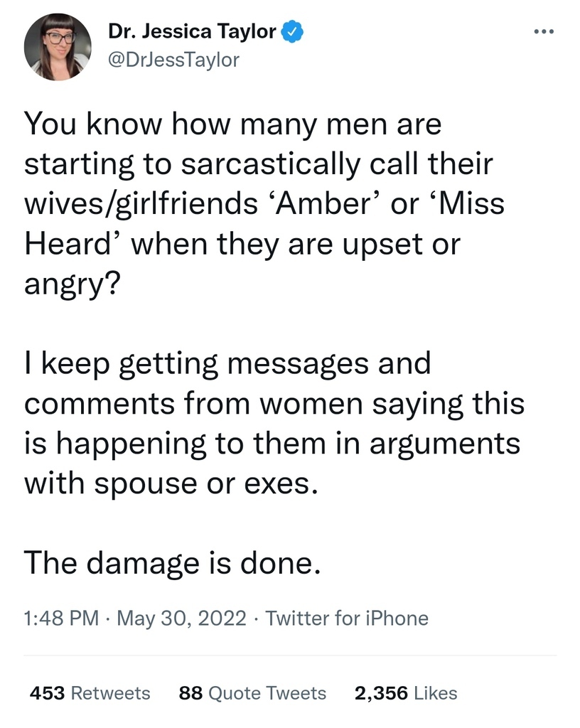This screenshot has height=728, width=580.
Task: Click the blue verified checkmark badge
Action: point(292,31)
